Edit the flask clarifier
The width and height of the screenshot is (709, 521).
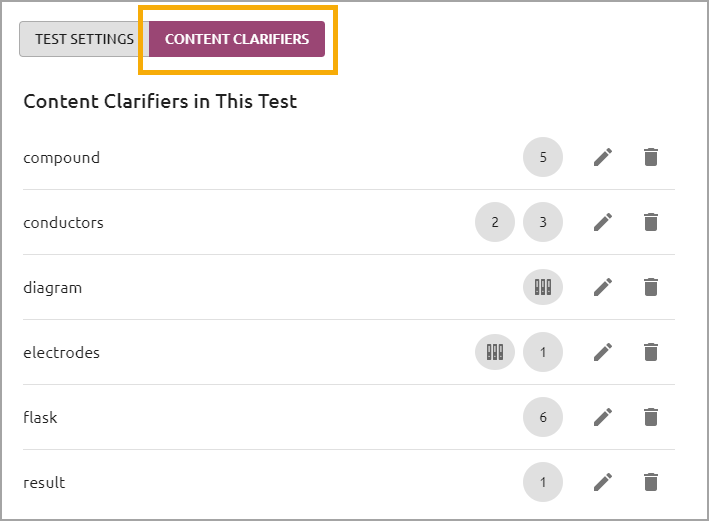pos(603,417)
